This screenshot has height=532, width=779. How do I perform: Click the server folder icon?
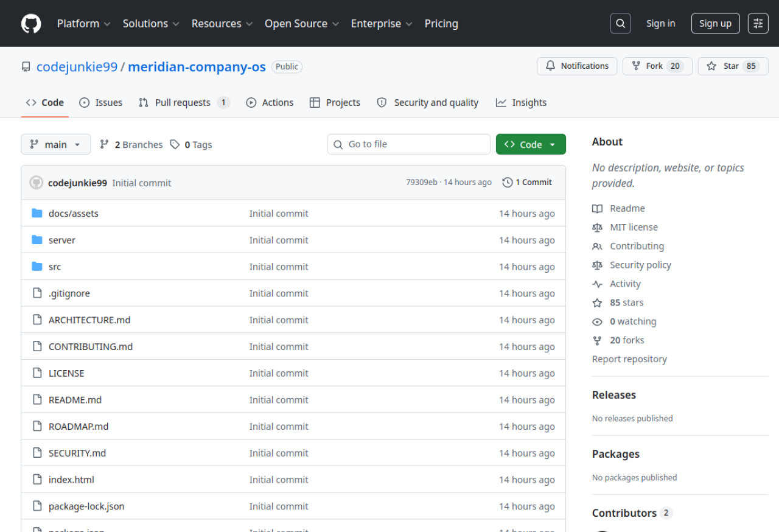[37, 240]
